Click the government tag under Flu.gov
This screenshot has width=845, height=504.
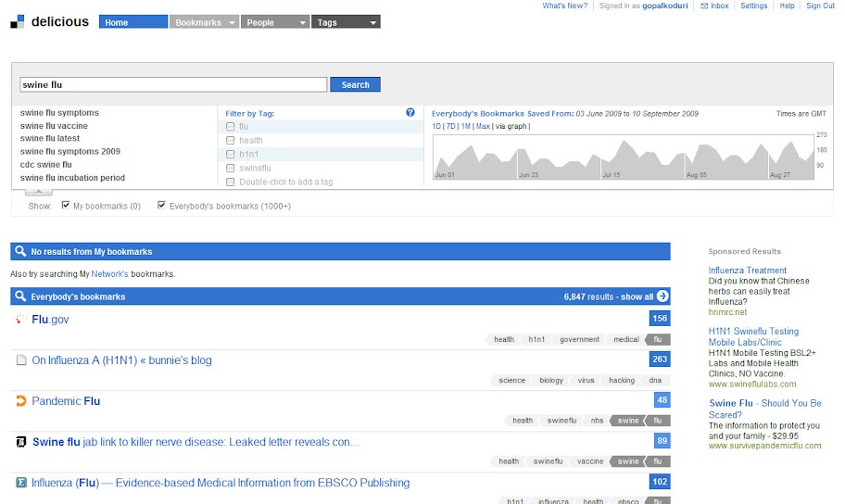point(579,340)
